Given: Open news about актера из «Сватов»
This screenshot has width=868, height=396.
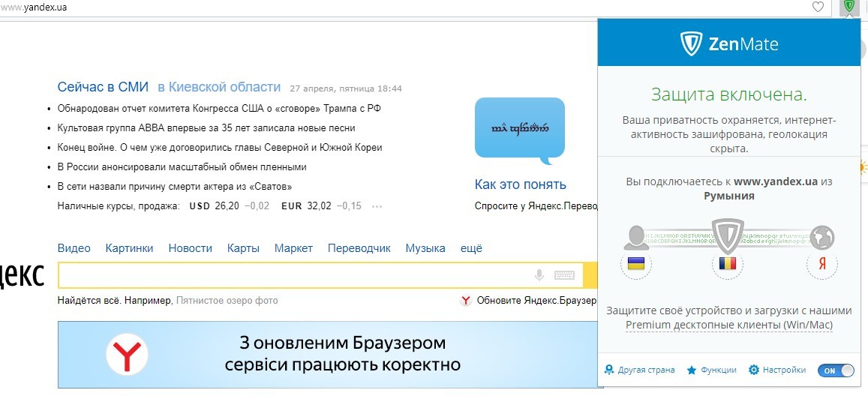Looking at the screenshot, I should [x=175, y=187].
